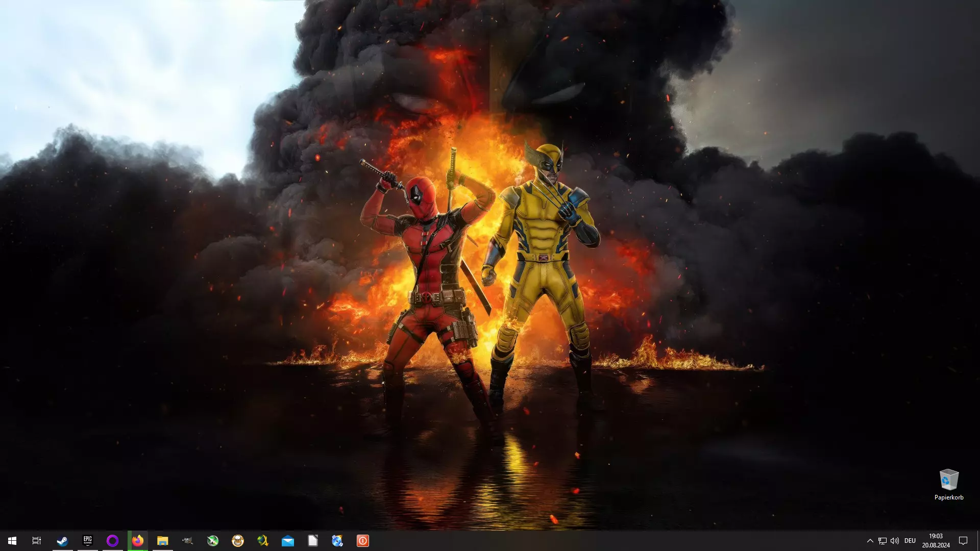
Task: Open Epic Games Launcher taskbar icon
Action: (87, 541)
